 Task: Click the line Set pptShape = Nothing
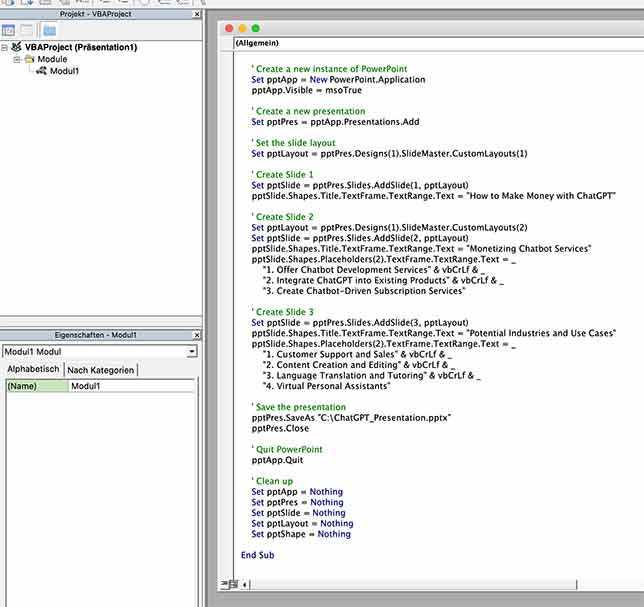click(x=301, y=534)
